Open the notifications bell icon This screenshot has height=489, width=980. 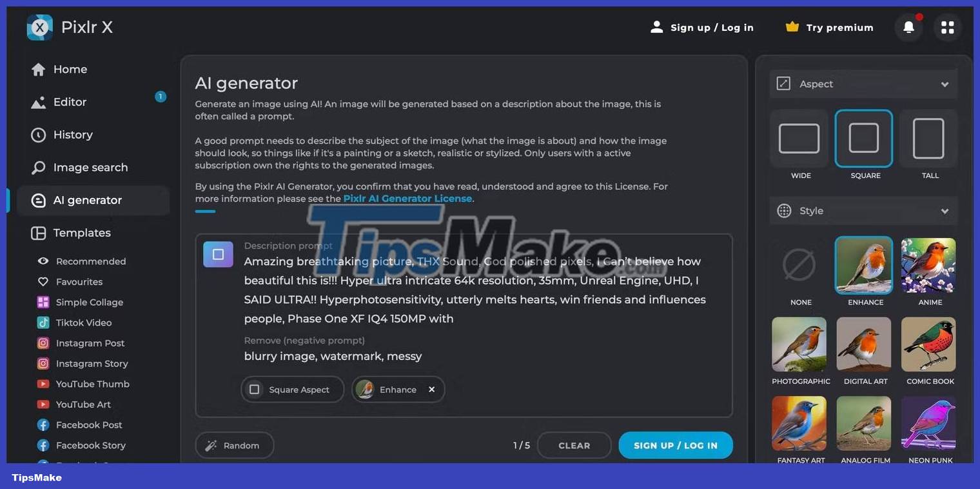pyautogui.click(x=908, y=27)
